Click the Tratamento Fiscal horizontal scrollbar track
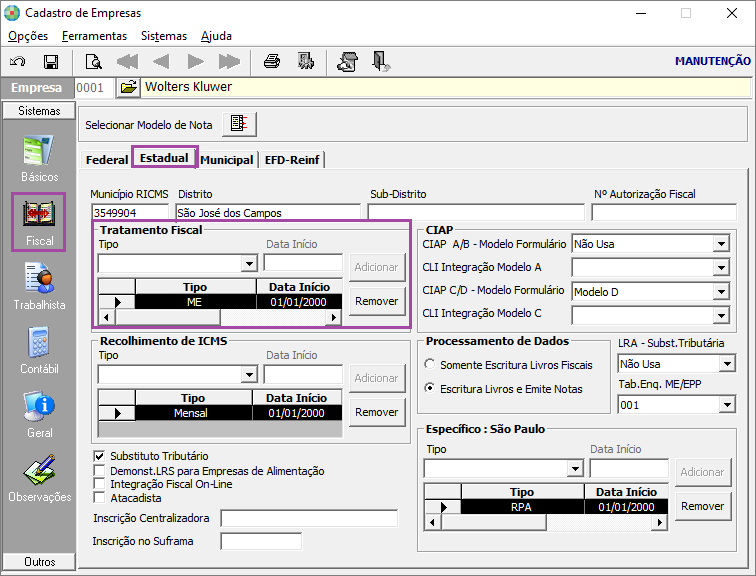 (x=274, y=317)
